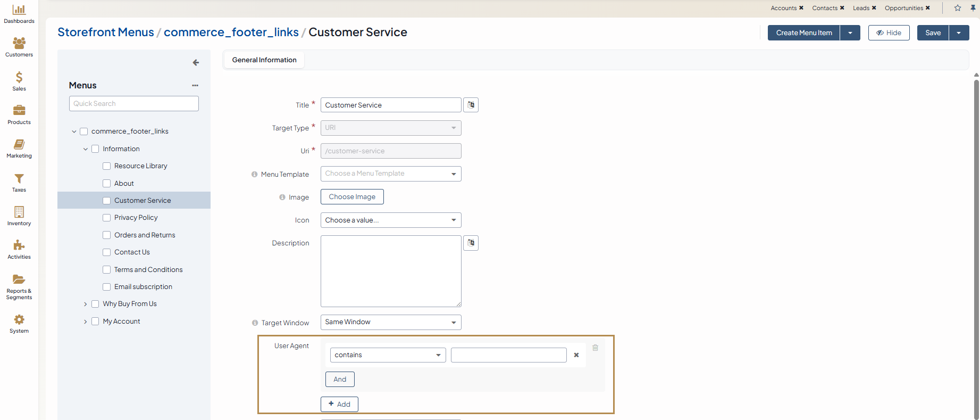Open the Leads shortcut in the top bar
Viewport: 980px width, 420px height.
tap(861, 8)
